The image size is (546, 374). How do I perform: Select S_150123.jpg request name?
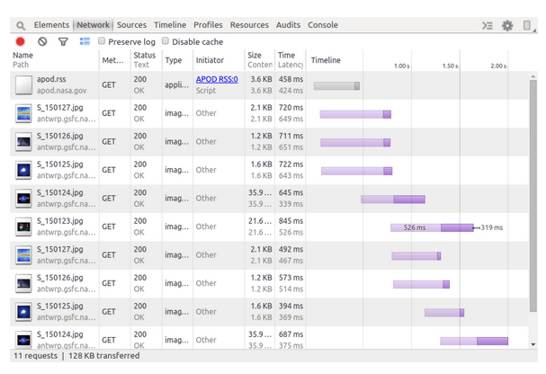tap(60, 221)
